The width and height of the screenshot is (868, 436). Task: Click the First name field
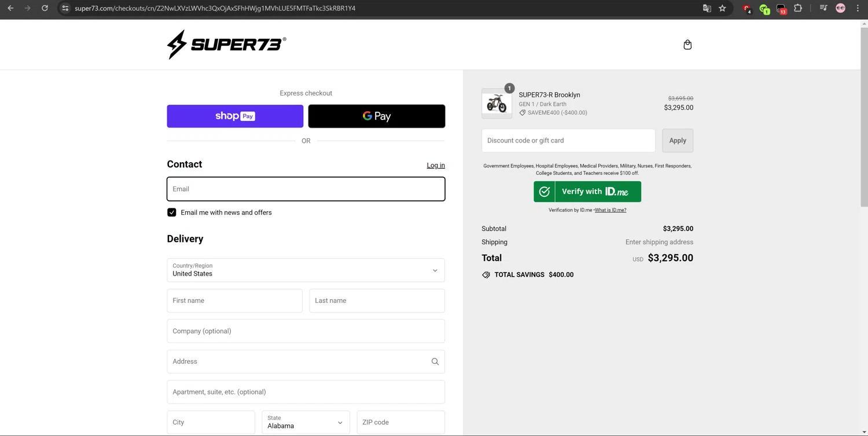tap(234, 301)
